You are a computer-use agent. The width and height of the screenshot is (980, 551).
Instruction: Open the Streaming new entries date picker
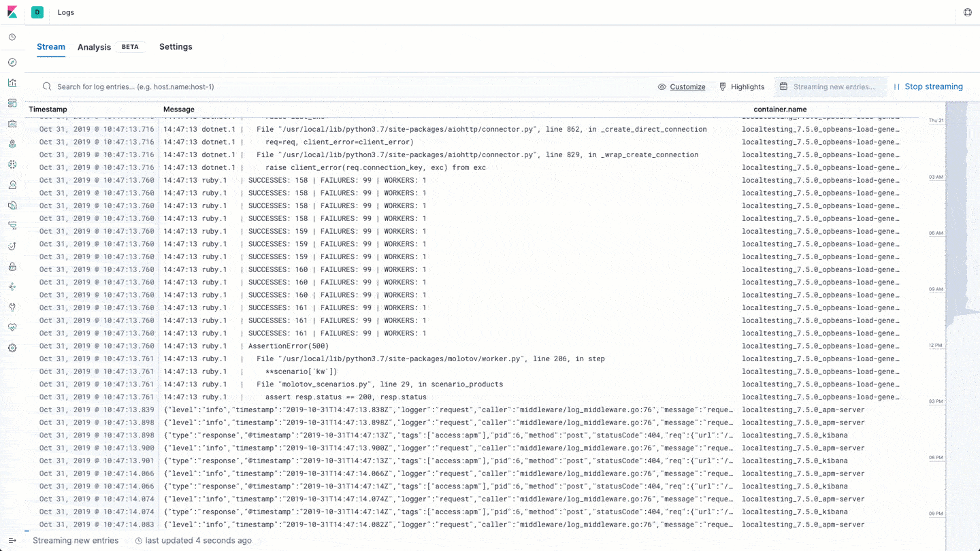click(830, 86)
